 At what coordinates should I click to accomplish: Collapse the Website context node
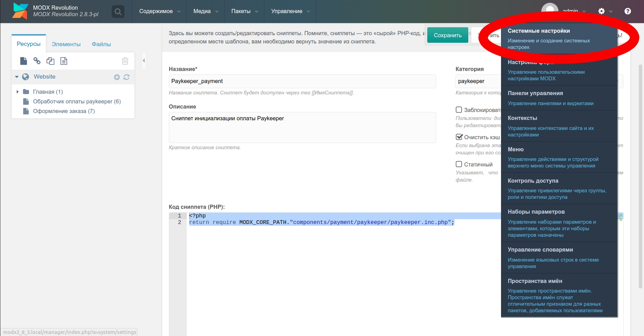[x=17, y=77]
